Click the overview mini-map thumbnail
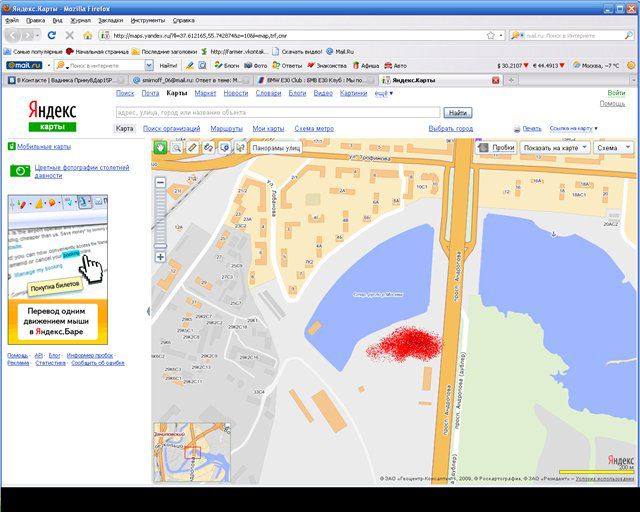Viewport: 640px width, 512px height. 191,452
